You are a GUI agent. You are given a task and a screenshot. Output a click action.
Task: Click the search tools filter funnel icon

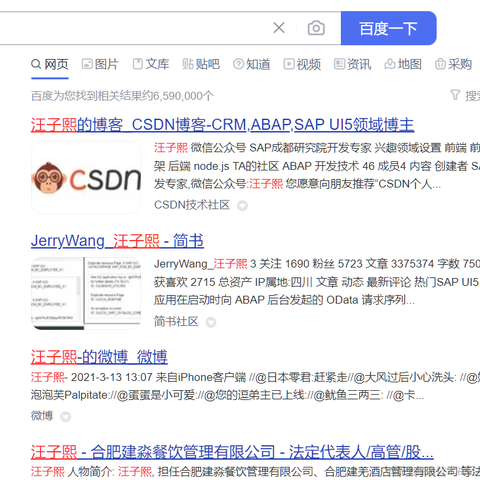click(455, 95)
